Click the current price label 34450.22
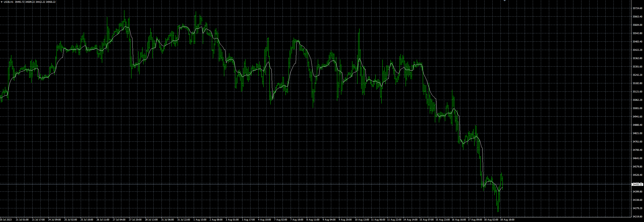The width and height of the screenshot is (644, 222). tap(637, 185)
